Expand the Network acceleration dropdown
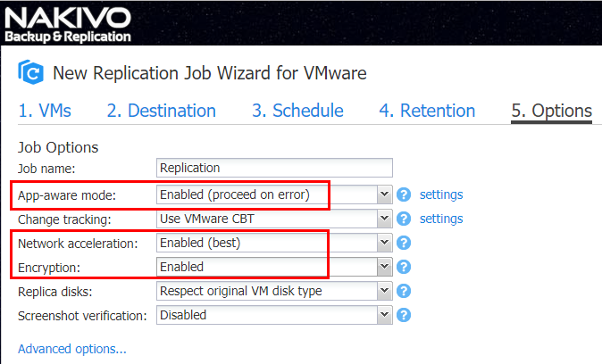This screenshot has width=602, height=364. 385,243
